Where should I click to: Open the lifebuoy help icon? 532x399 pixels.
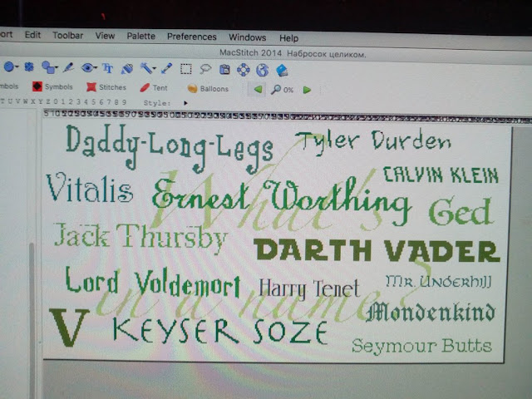[x=244, y=70]
